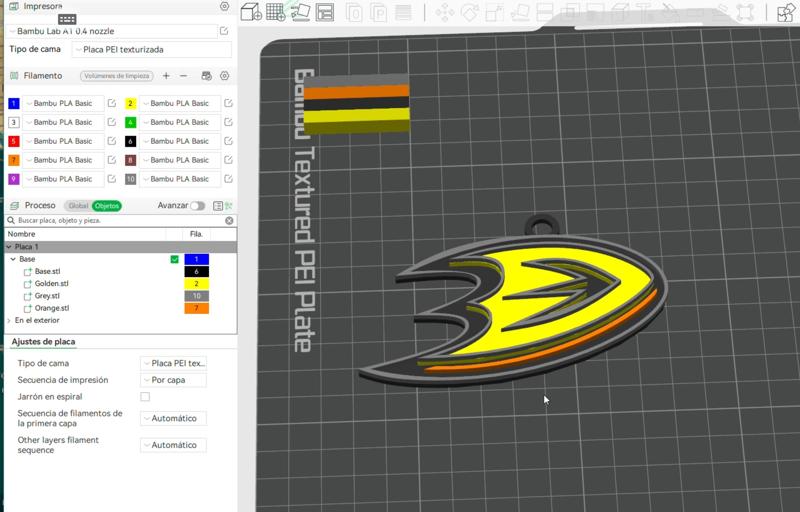This screenshot has width=800, height=512.
Task: Edit preset for filament 1
Action: point(112,104)
